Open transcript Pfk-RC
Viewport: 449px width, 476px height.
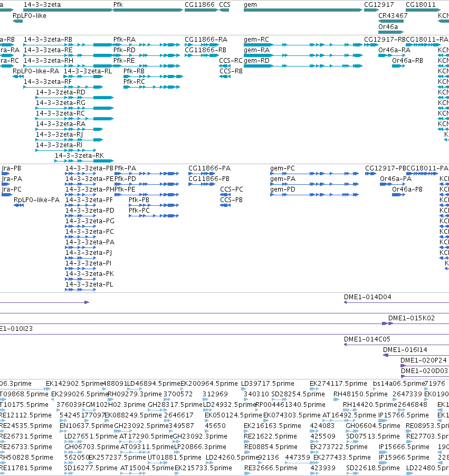(x=134, y=82)
